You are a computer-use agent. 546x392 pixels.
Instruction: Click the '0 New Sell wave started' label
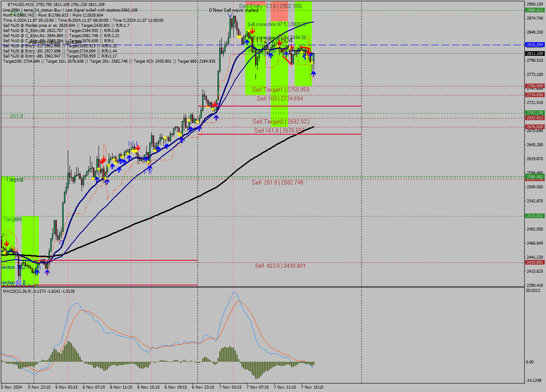[233, 10]
